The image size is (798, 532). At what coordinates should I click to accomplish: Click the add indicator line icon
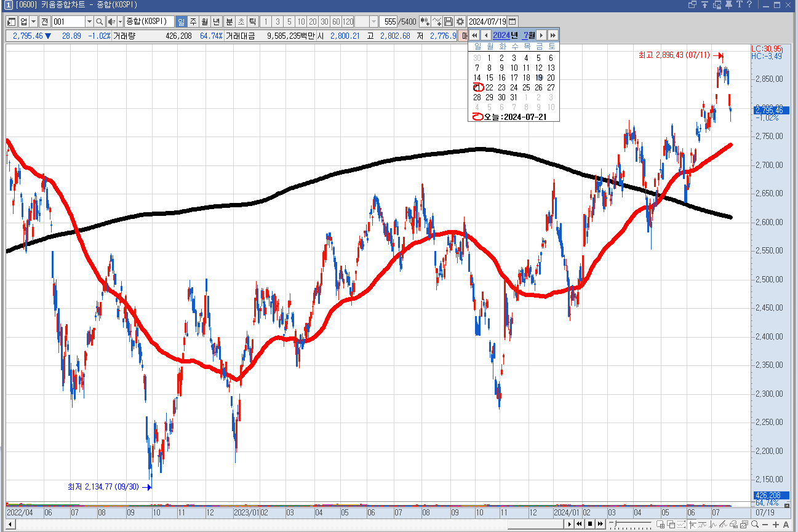click(437, 22)
